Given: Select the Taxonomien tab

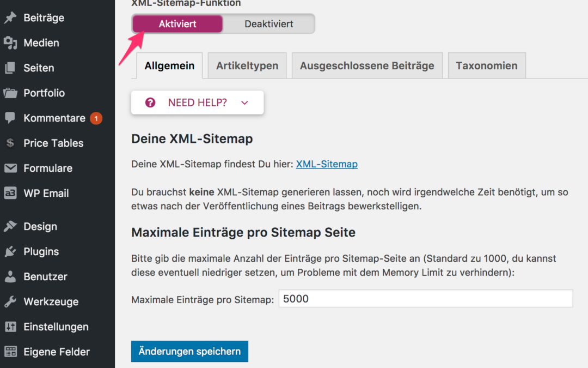Looking at the screenshot, I should [486, 66].
